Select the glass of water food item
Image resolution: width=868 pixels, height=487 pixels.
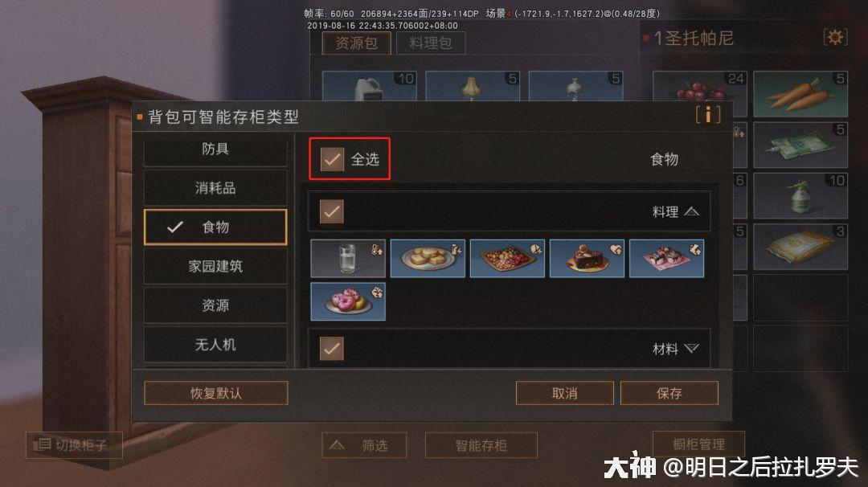click(x=348, y=259)
